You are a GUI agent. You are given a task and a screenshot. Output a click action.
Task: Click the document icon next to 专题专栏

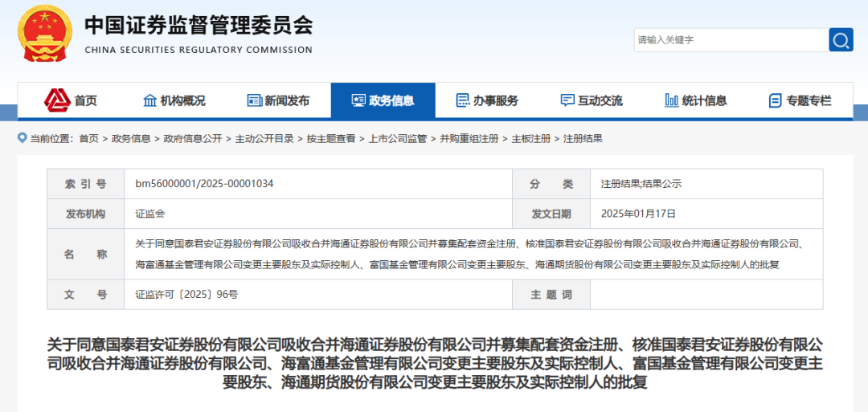[x=775, y=100]
